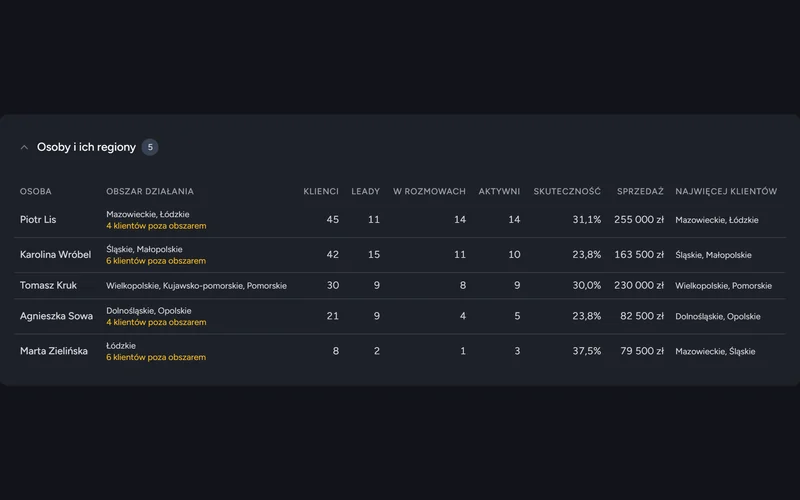Viewport: 800px width, 500px height.
Task: Click the NAJWIĘCEJ KLIENTÓW column header
Action: (x=726, y=191)
